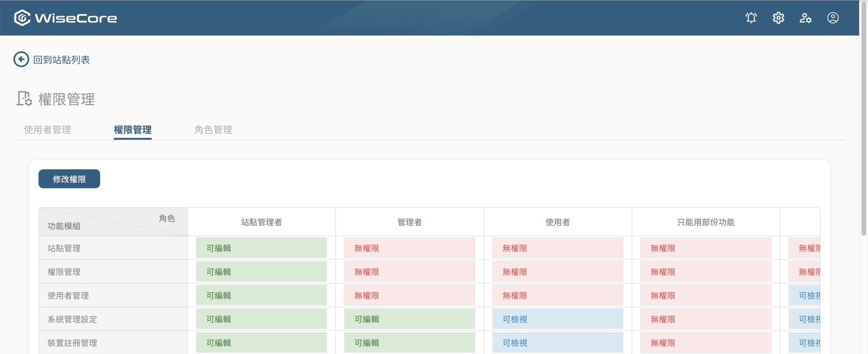Select the 裝置註冊管理 row label

click(x=72, y=343)
